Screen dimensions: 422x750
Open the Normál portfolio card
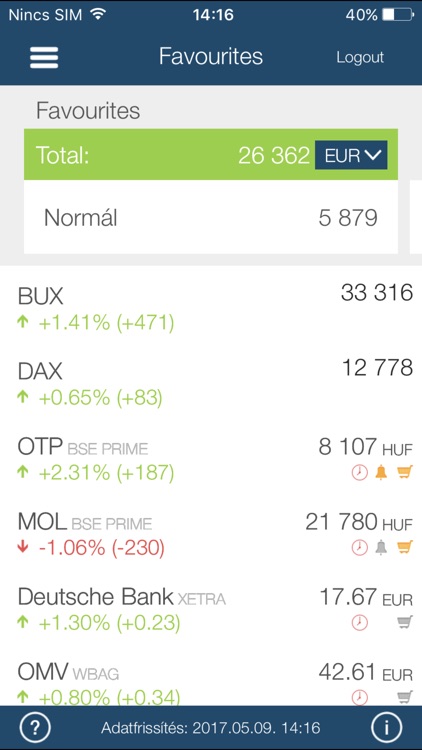[x=211, y=217]
